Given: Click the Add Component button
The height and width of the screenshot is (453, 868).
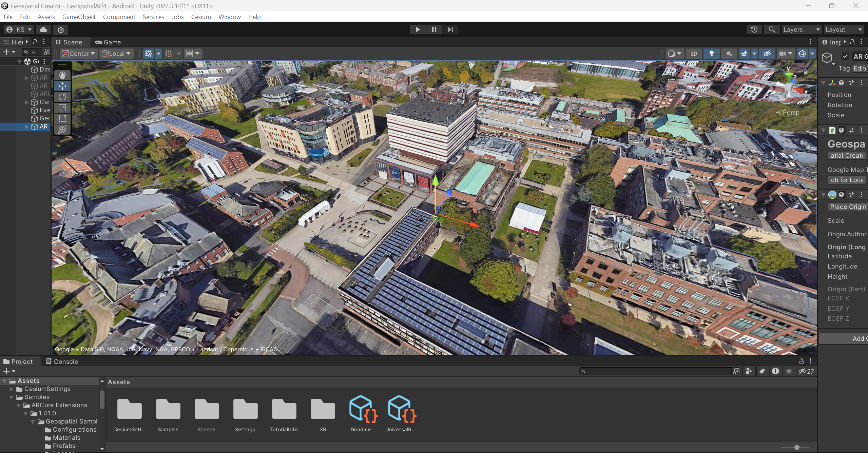Looking at the screenshot, I should coord(844,338).
